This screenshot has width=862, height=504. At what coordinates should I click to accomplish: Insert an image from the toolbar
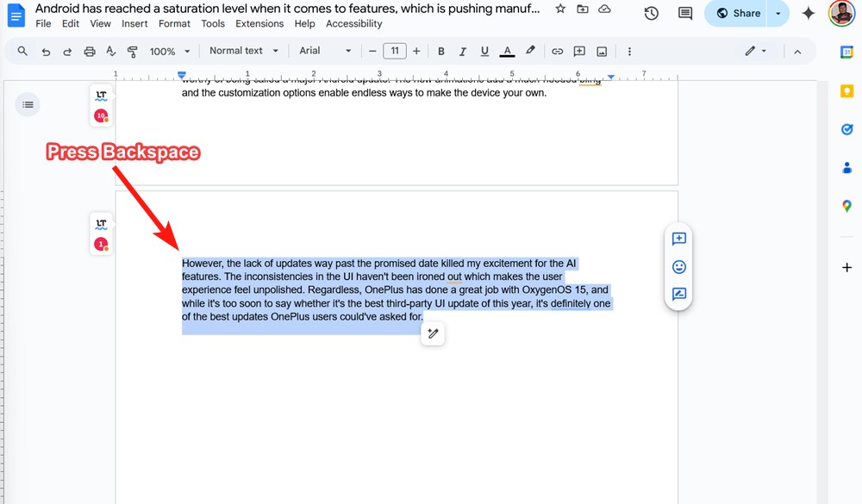click(x=601, y=51)
